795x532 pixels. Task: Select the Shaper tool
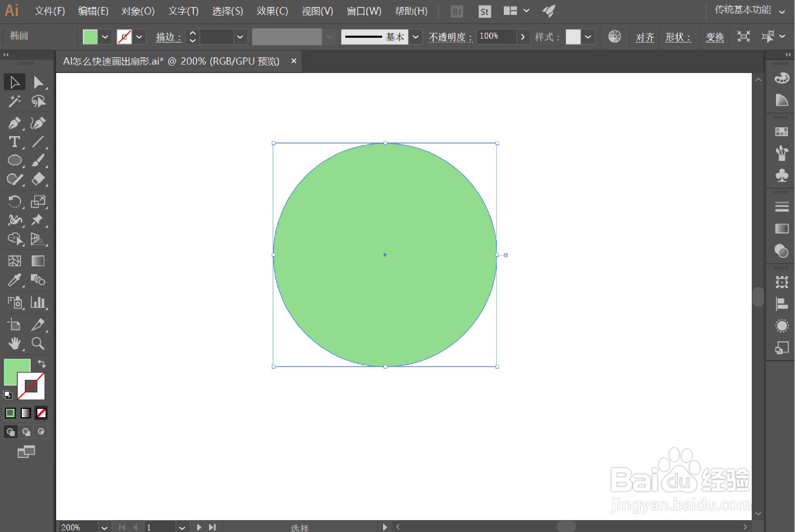(14, 179)
